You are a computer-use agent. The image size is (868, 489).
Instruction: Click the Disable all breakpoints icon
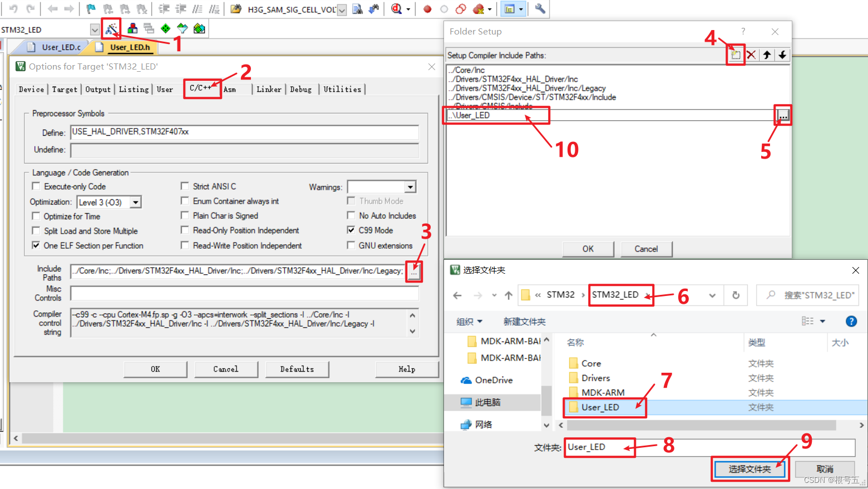click(461, 9)
